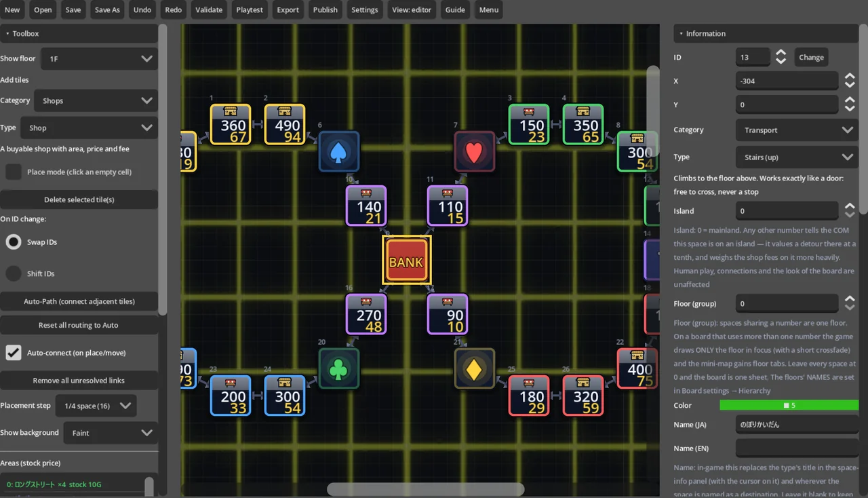Open the Settings menu item
This screenshot has width=868, height=498.
(x=365, y=9)
